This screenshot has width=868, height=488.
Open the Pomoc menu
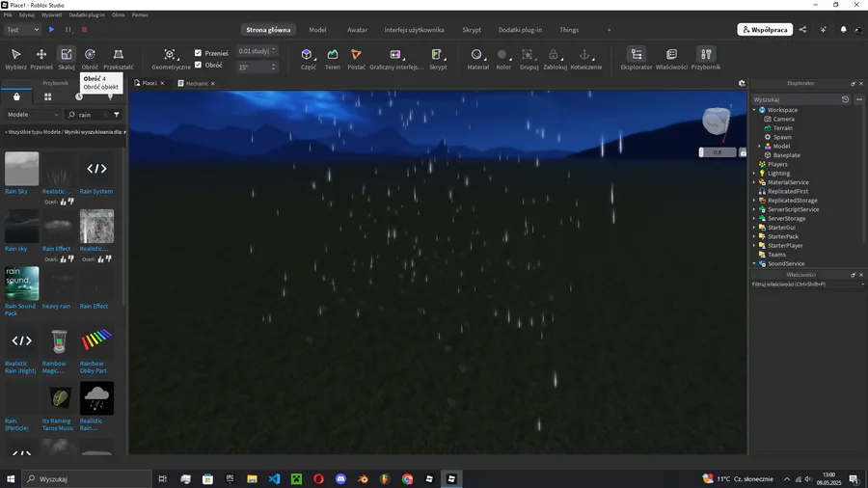pos(140,14)
